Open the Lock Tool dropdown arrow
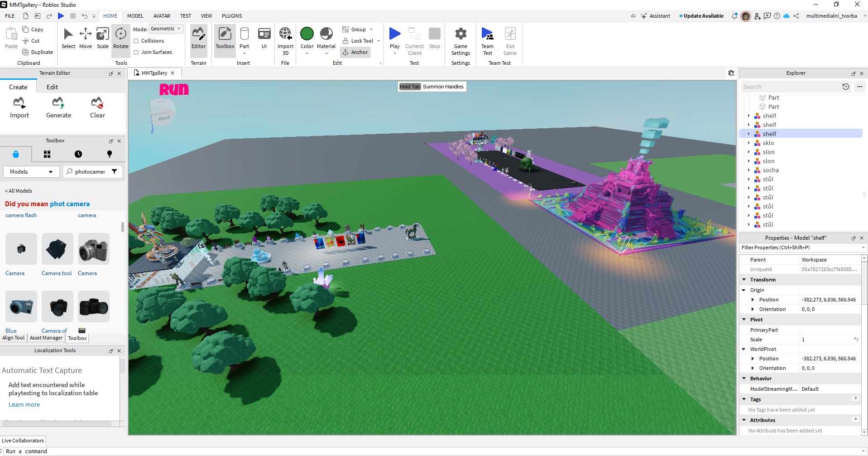 pyautogui.click(x=379, y=41)
